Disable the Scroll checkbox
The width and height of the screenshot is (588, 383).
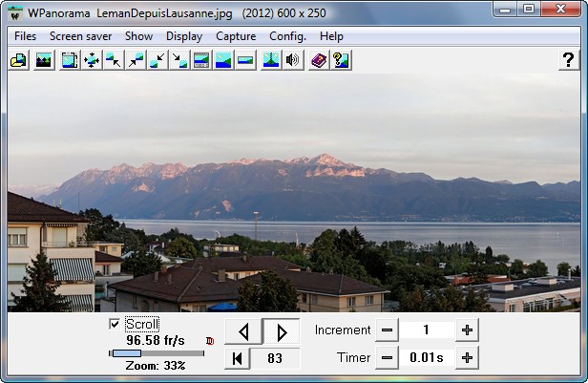[x=115, y=325]
